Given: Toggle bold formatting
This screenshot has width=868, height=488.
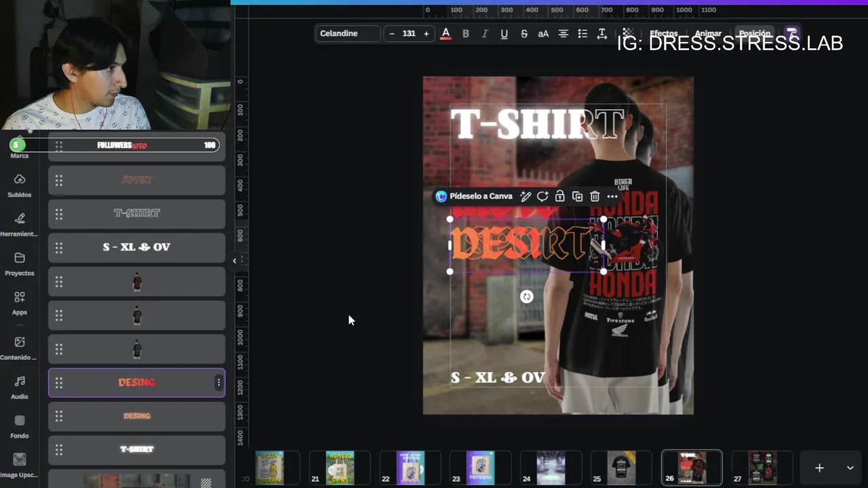Looking at the screenshot, I should pyautogui.click(x=465, y=33).
